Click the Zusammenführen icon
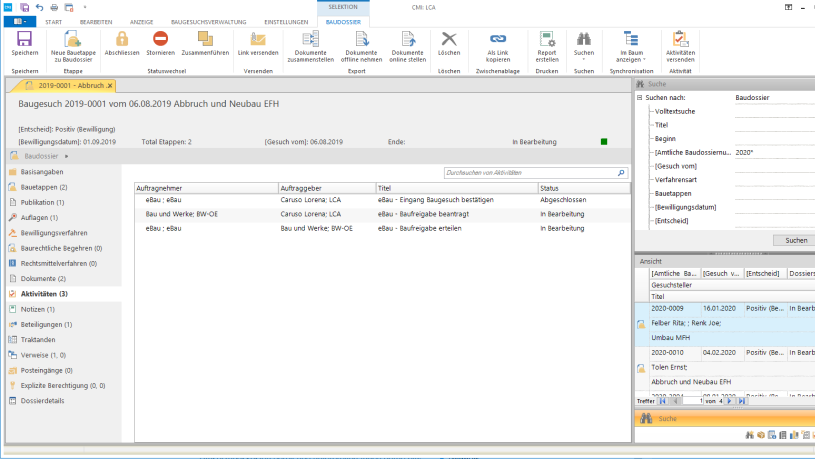Image resolution: width=815 pixels, height=459 pixels. (205, 42)
